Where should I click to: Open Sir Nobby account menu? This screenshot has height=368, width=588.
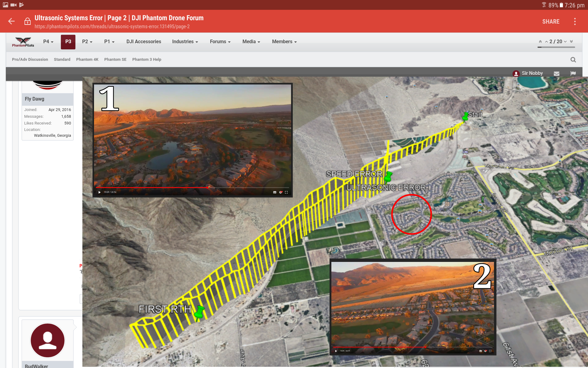point(528,73)
